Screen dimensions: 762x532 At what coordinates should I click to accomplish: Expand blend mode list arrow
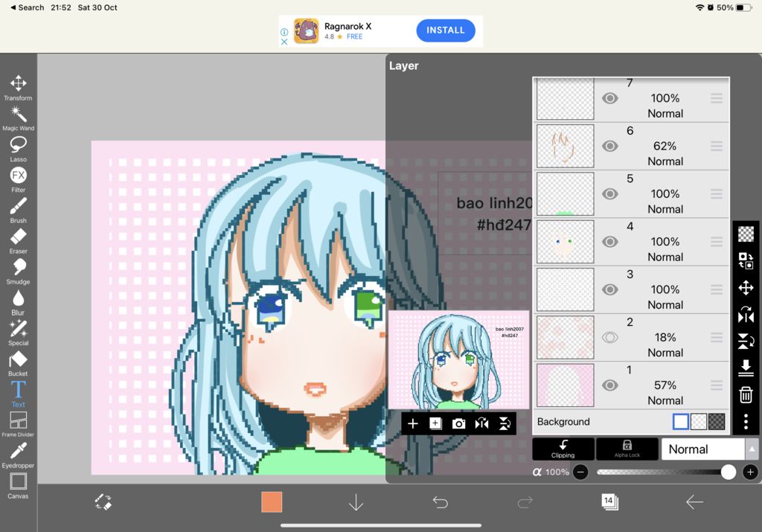coord(752,449)
